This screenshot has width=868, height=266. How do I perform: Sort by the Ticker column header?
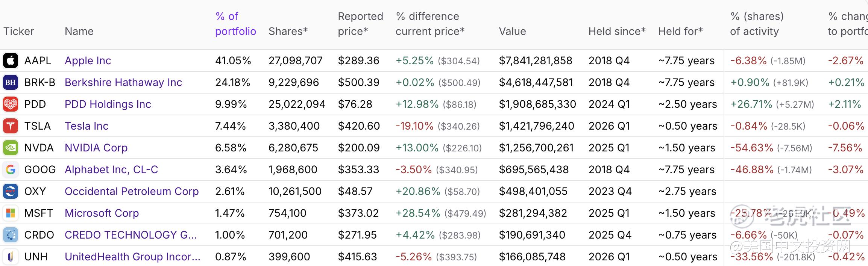coord(19,31)
